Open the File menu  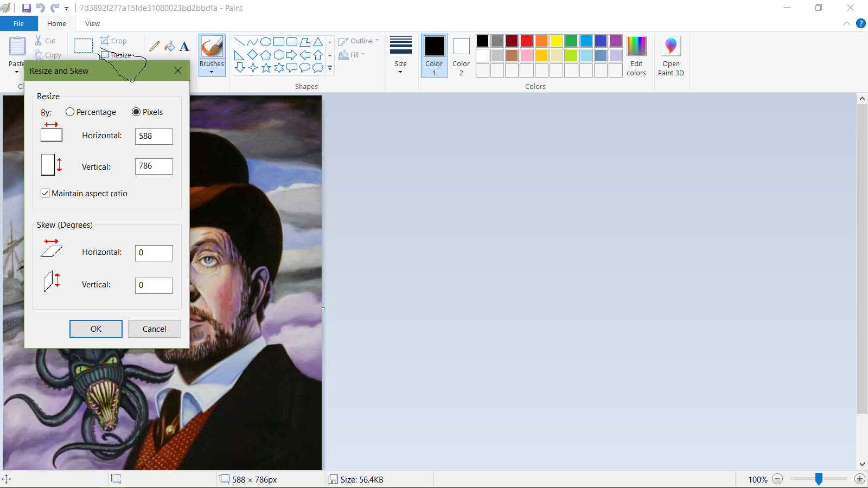tap(19, 23)
